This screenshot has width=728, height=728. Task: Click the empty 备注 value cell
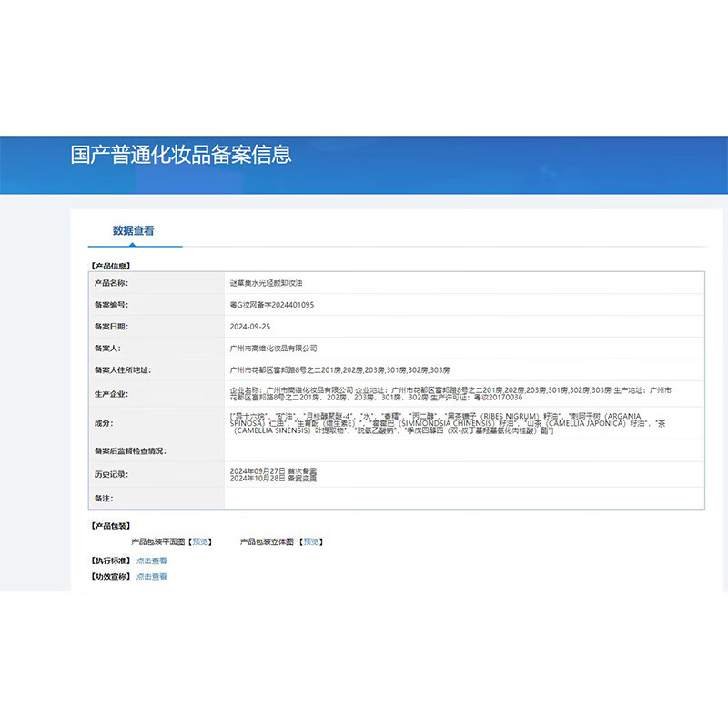462,499
